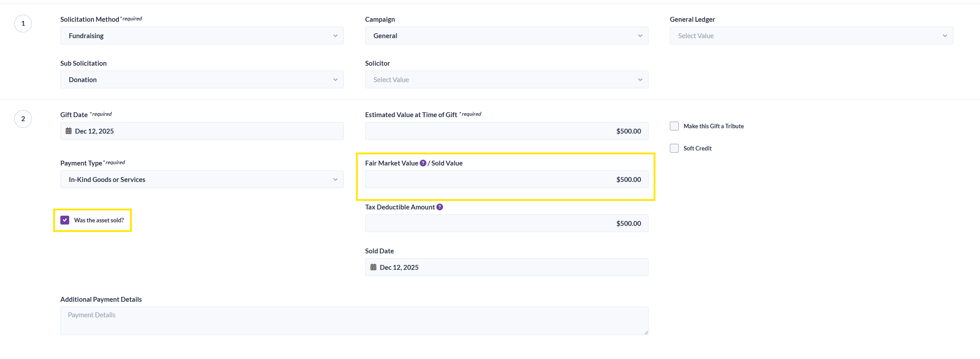Expand the Campaign dropdown

click(506, 36)
